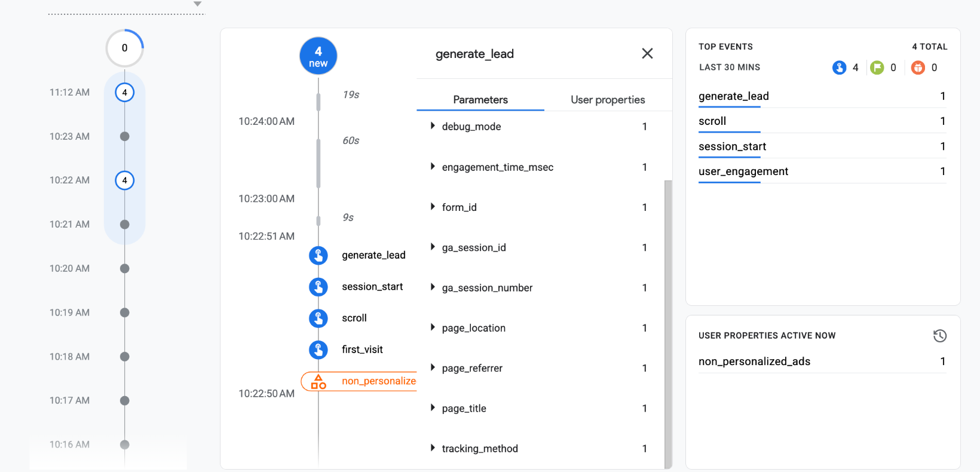Viewport: 980px width, 472px height.
Task: Select the non_personalize user property chip
Action: [359, 381]
